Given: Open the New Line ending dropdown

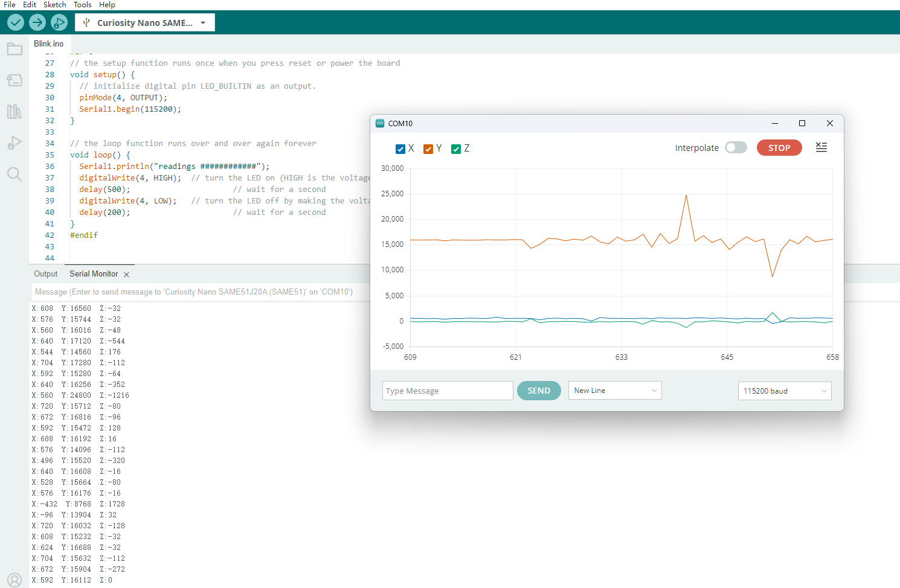Looking at the screenshot, I should click(x=615, y=391).
